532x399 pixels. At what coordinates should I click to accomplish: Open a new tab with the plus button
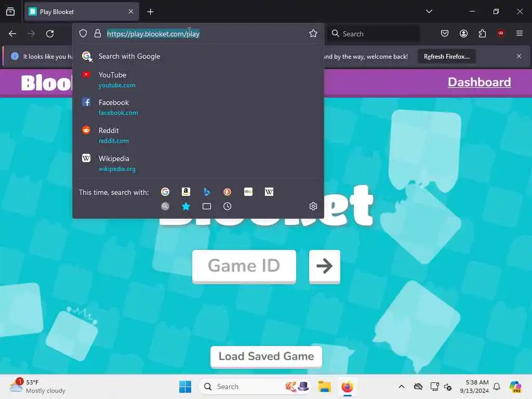pyautogui.click(x=150, y=12)
